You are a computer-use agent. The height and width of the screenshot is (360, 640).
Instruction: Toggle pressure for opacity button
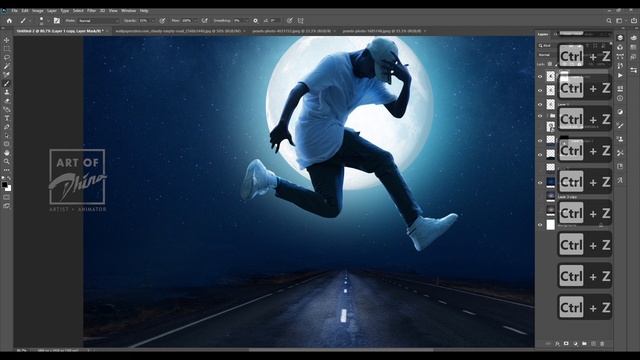point(162,20)
